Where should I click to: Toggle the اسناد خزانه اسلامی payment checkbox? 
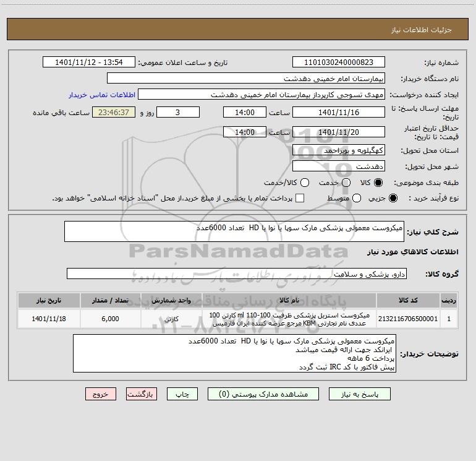tap(300, 198)
